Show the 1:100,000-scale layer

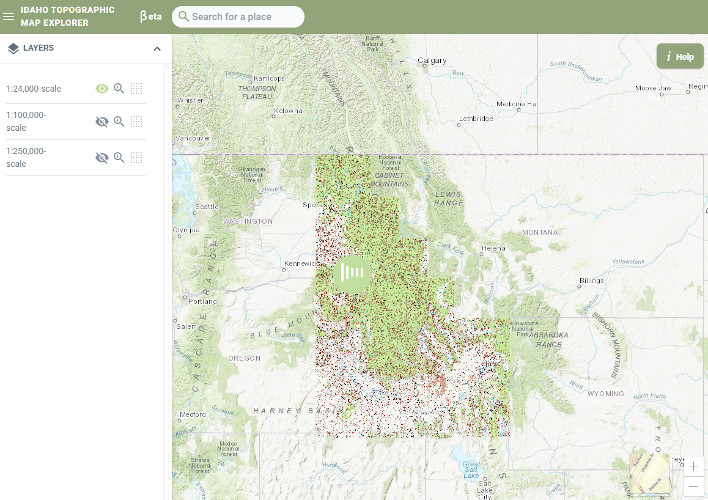pyautogui.click(x=101, y=121)
